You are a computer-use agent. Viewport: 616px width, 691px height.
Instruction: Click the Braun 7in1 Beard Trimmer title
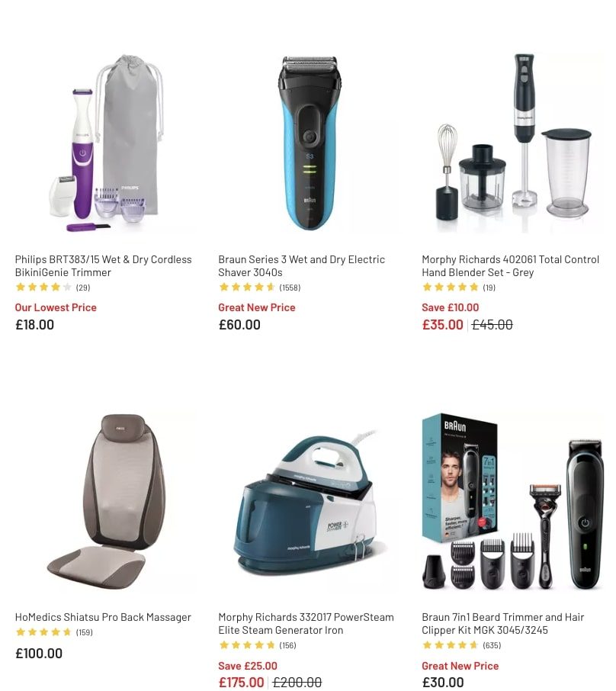pos(502,624)
